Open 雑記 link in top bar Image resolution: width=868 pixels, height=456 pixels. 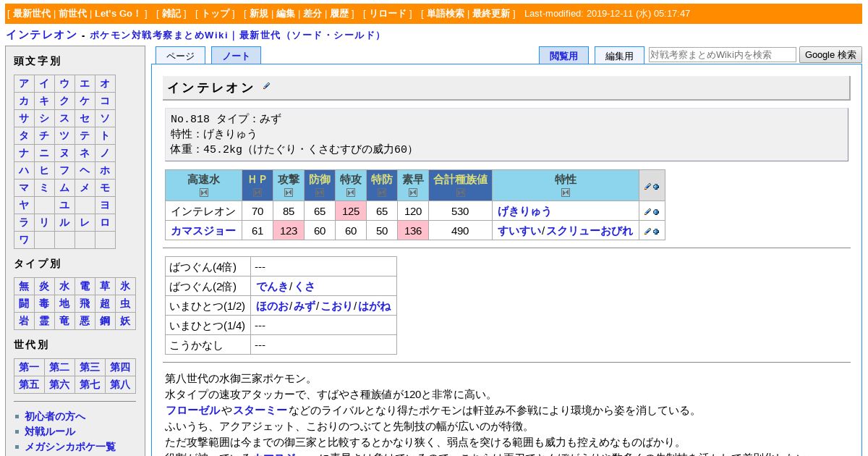171,14
